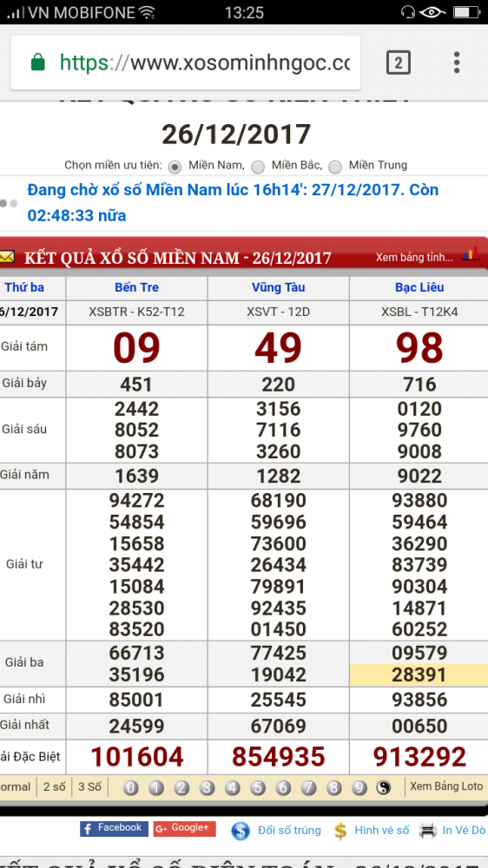Screen dimensions: 488x868
Task: Click the envelope icon beside results header
Action: coord(7,257)
